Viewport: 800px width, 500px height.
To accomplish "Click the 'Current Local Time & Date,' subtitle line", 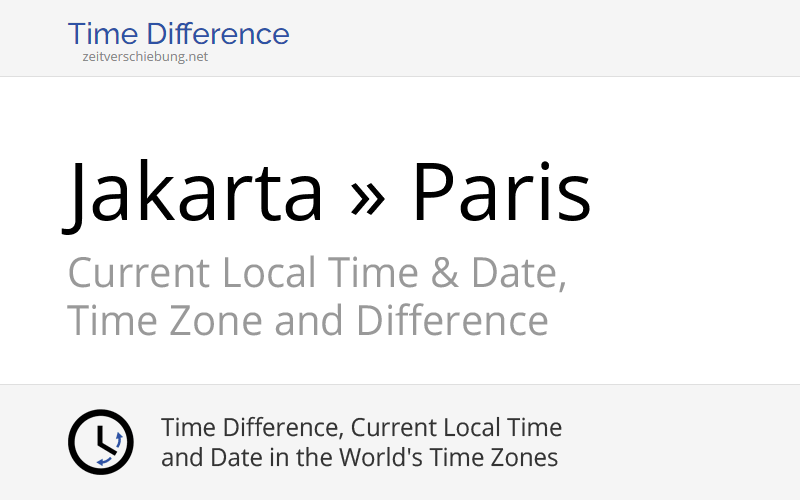I will pyautogui.click(x=317, y=273).
